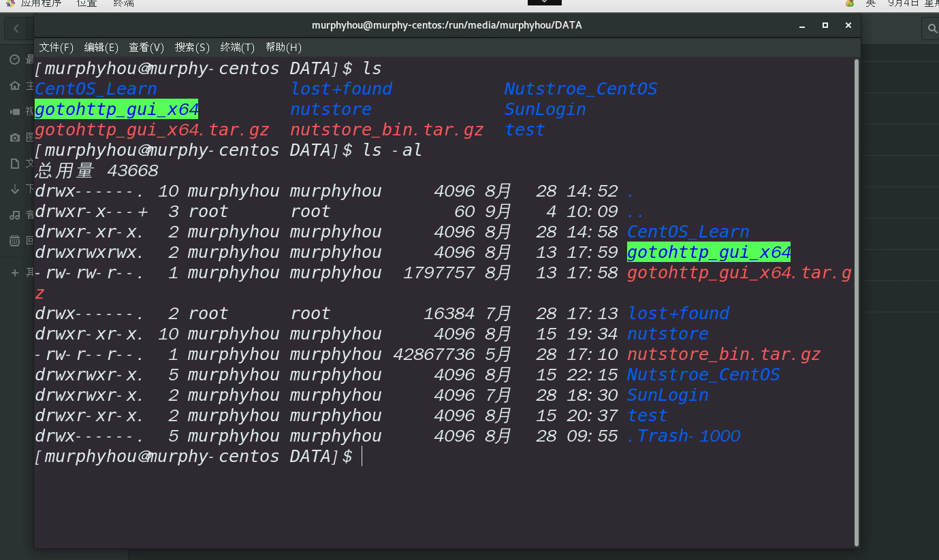
Task: Click the input method tray icon
Action: (x=850, y=3)
